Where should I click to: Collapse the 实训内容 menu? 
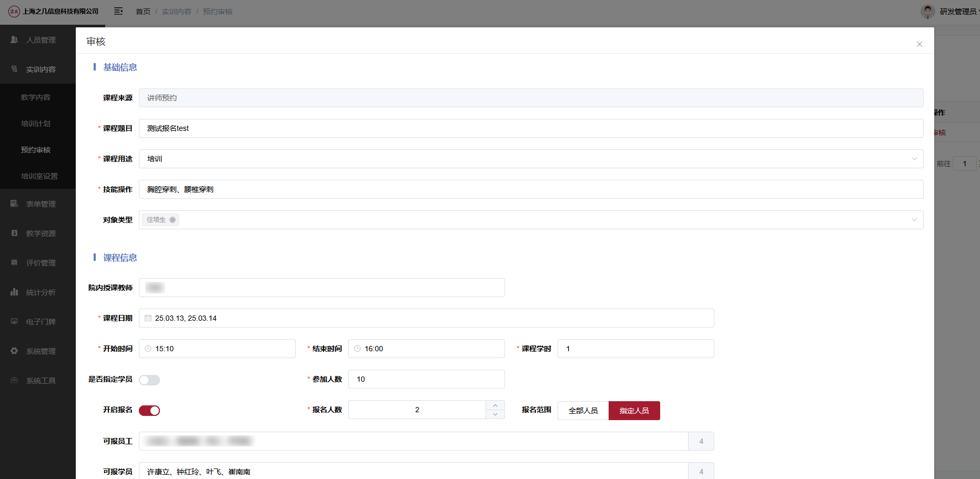(38, 69)
